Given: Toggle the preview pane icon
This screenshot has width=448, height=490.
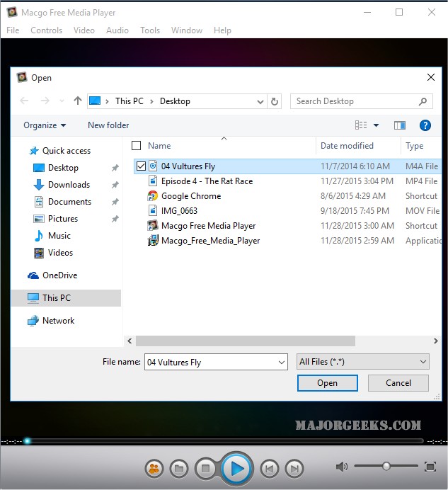Looking at the screenshot, I should pyautogui.click(x=400, y=125).
